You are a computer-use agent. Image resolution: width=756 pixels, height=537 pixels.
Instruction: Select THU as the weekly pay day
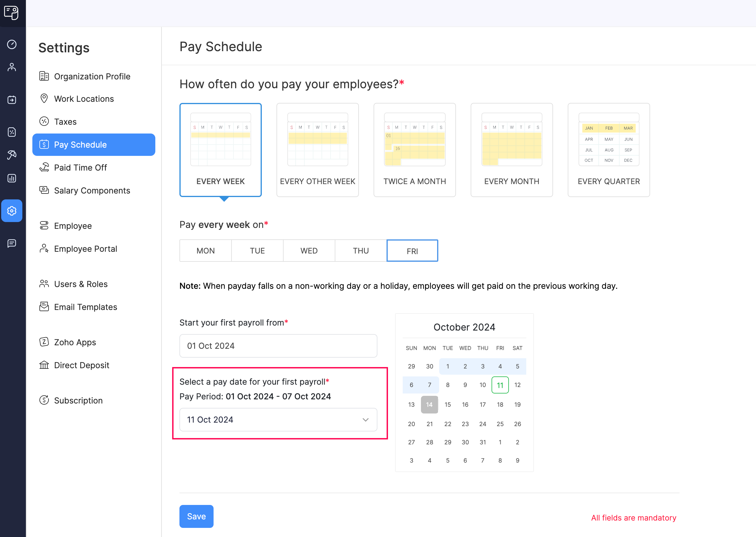tap(360, 251)
